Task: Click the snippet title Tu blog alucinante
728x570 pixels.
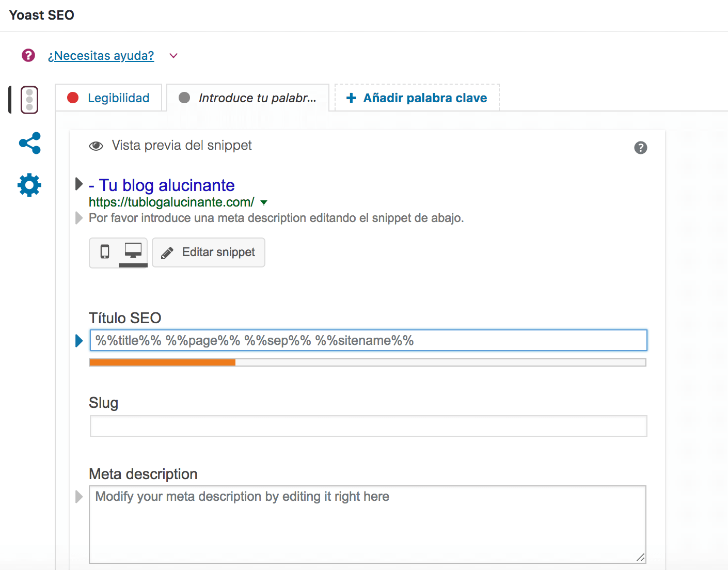Action: pos(162,185)
